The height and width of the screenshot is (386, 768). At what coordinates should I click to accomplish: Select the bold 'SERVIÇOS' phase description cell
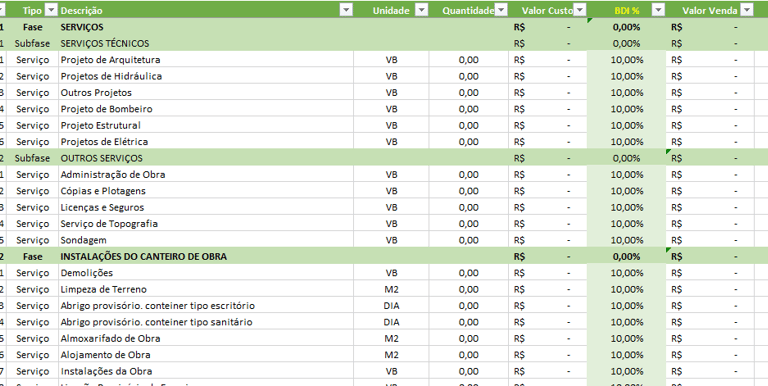point(206,27)
